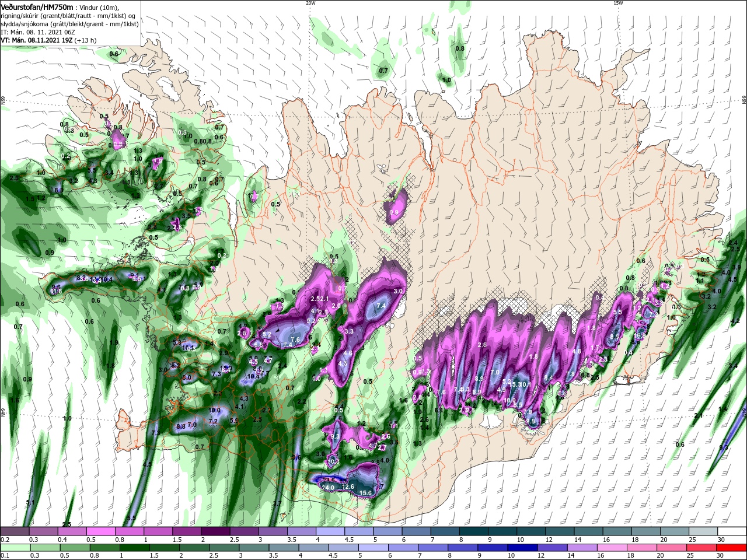The width and height of the screenshot is (747, 560).
Task: Pick pale lavender swatch between 4 and 4.5, top row
Action: 330,531
